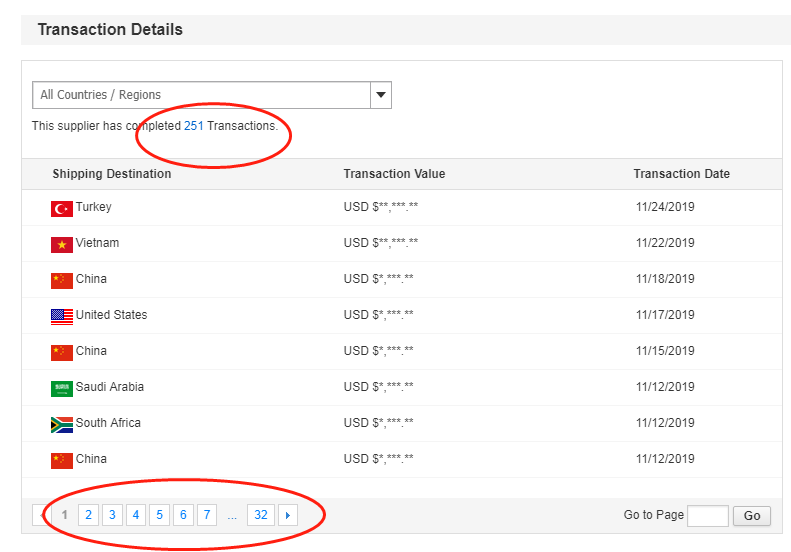Navigate to page 7

tap(206, 515)
